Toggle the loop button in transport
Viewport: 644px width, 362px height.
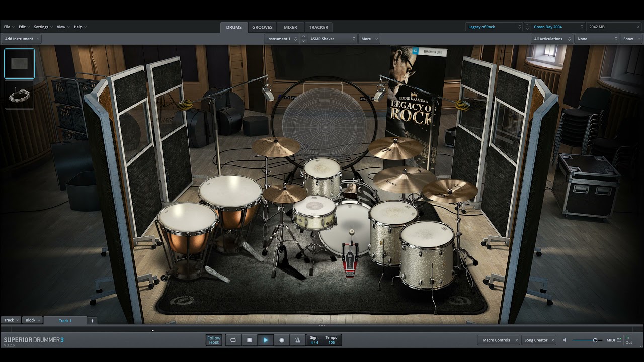[x=233, y=340]
